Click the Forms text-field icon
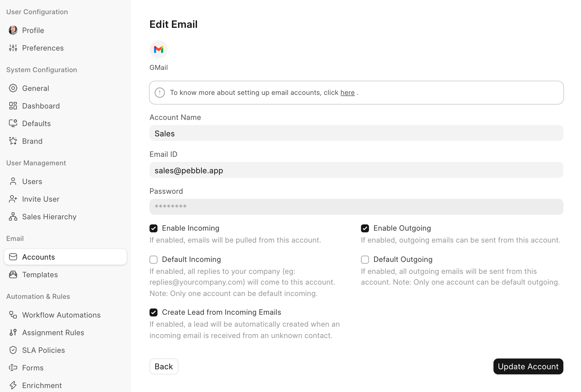581x392 pixels. (x=13, y=368)
